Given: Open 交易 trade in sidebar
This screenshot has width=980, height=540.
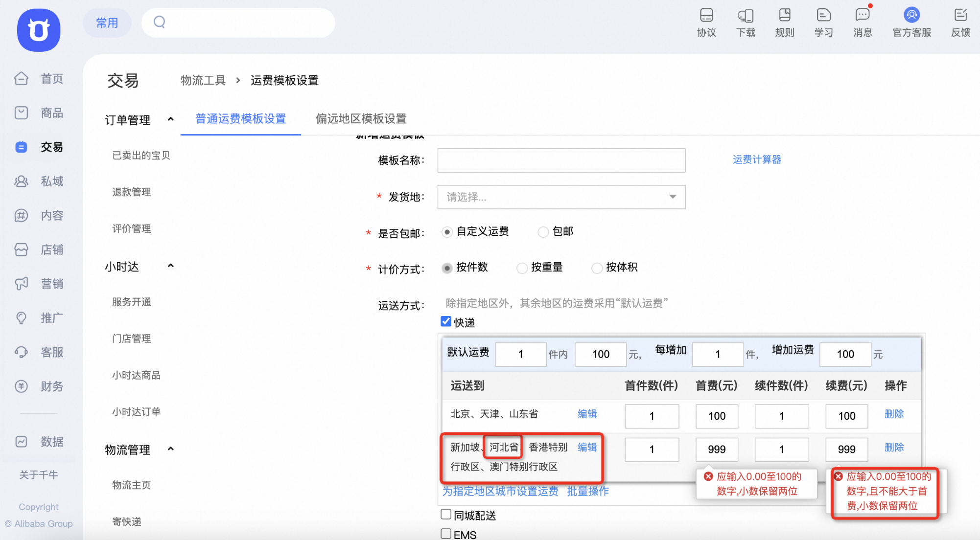Looking at the screenshot, I should click(x=39, y=147).
